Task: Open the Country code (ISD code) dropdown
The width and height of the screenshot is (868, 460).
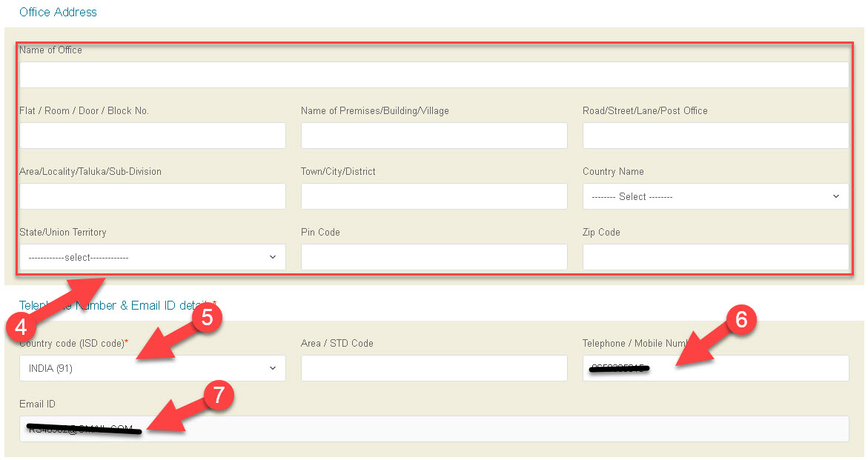Action: 152,368
